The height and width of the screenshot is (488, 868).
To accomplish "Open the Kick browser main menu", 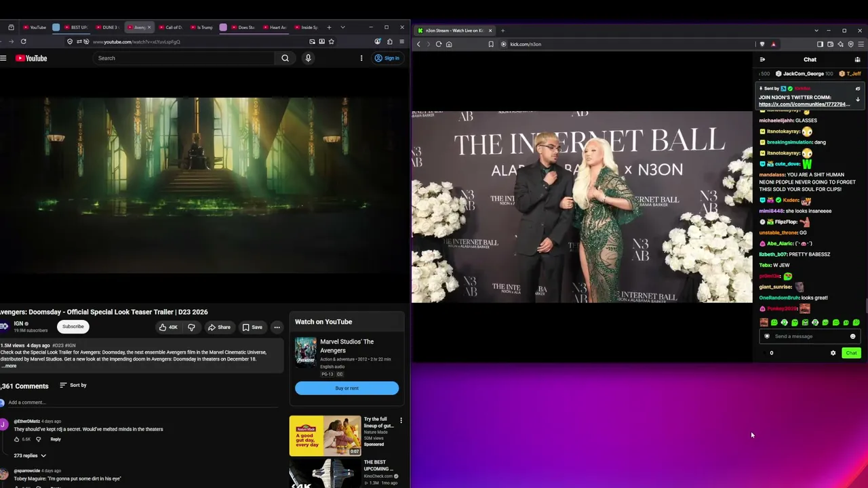I will 860,44.
